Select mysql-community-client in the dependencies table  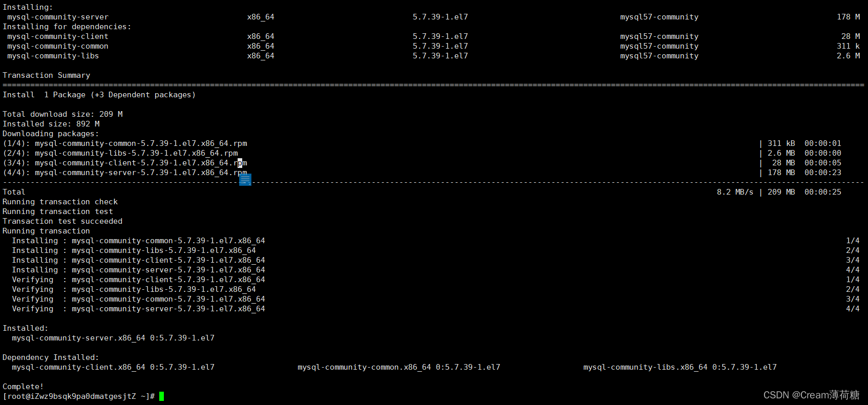[58, 36]
